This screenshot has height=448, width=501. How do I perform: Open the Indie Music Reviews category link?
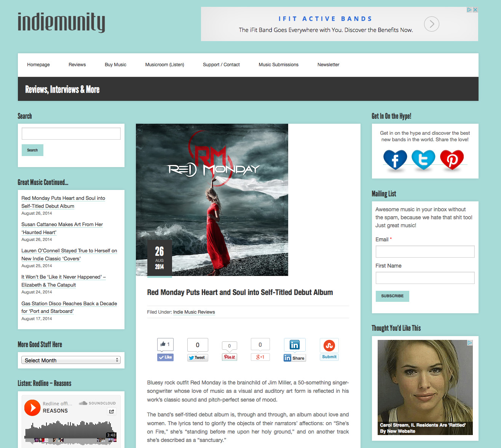point(194,312)
